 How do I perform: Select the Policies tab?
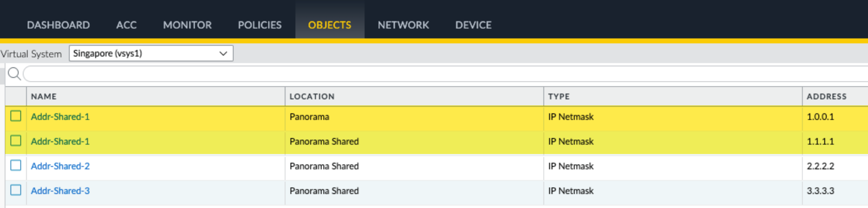[260, 25]
